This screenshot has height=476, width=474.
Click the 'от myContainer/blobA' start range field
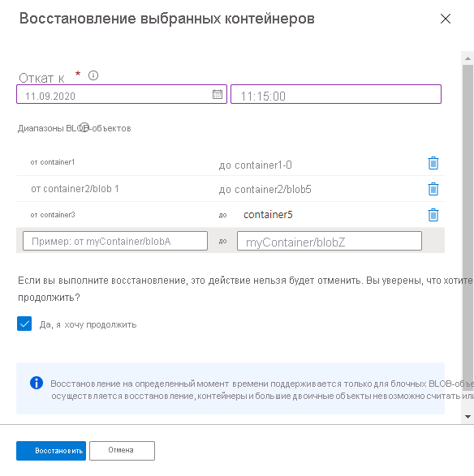point(115,241)
